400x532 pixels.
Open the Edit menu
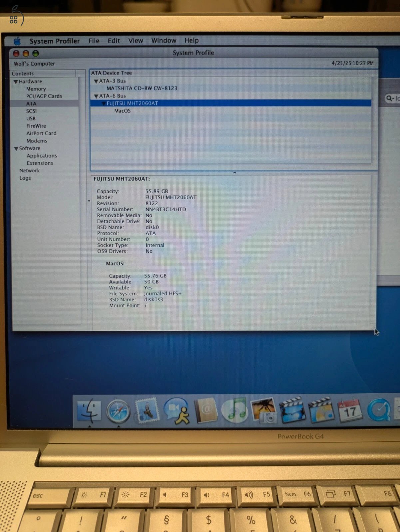114,41
